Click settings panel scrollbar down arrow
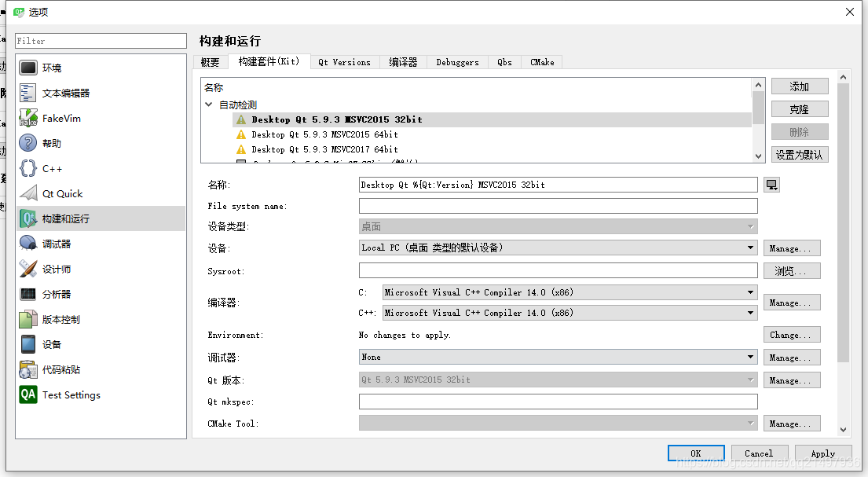This screenshot has width=868, height=477. tap(843, 429)
